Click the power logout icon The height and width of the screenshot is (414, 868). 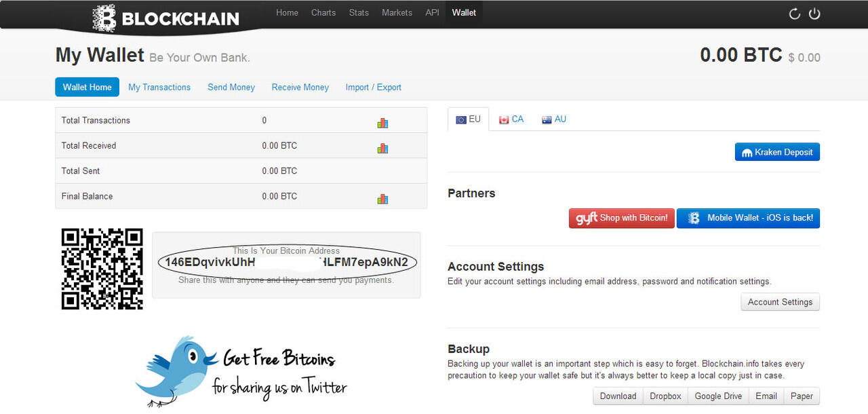point(814,14)
